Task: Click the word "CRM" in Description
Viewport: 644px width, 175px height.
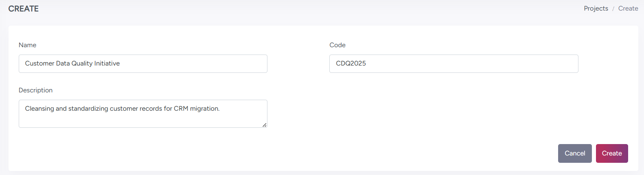Action: (x=181, y=109)
